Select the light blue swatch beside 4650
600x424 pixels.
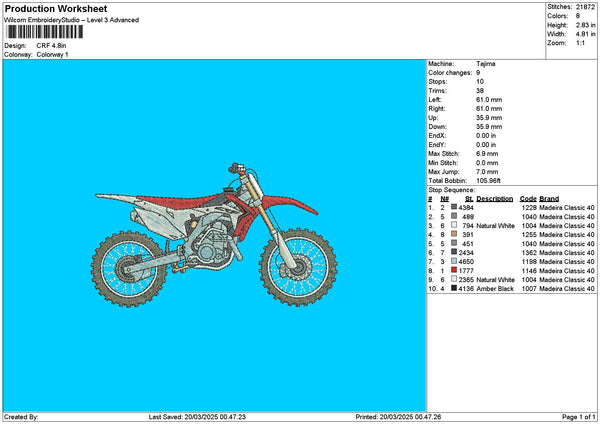click(454, 261)
